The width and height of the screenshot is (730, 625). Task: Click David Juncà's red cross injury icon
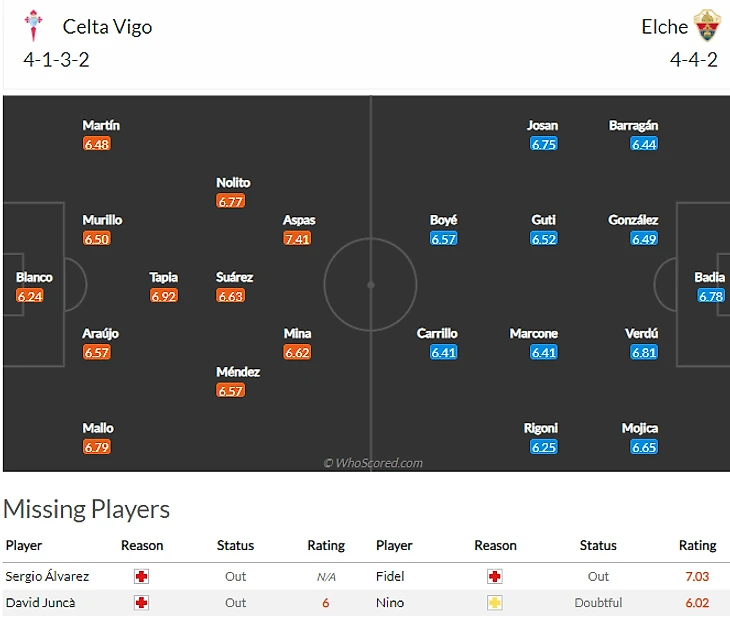coord(141,603)
